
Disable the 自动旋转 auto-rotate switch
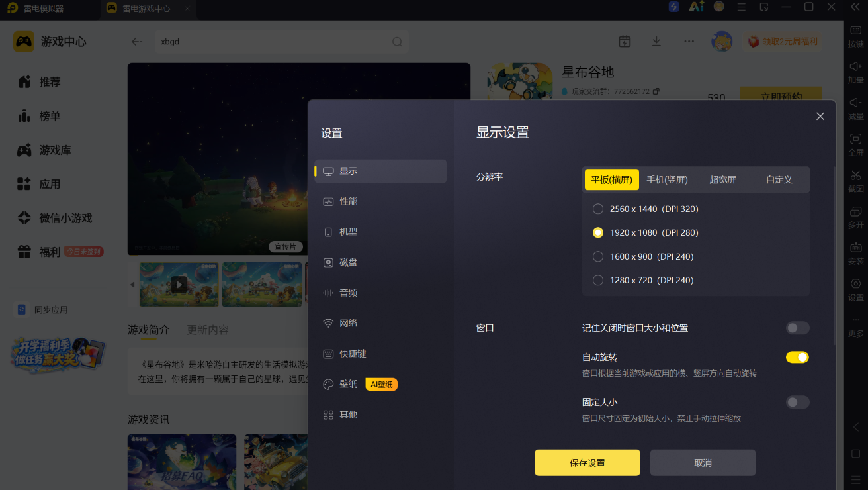tap(797, 357)
